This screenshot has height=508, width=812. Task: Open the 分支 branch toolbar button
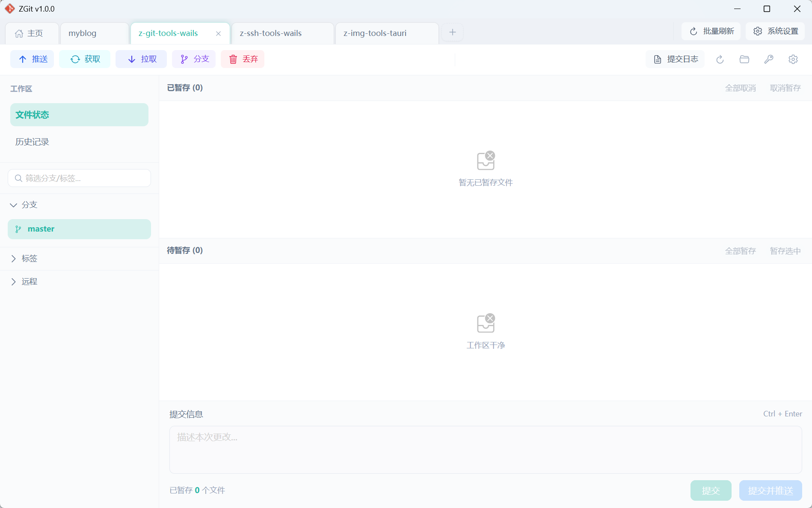pyautogui.click(x=194, y=59)
